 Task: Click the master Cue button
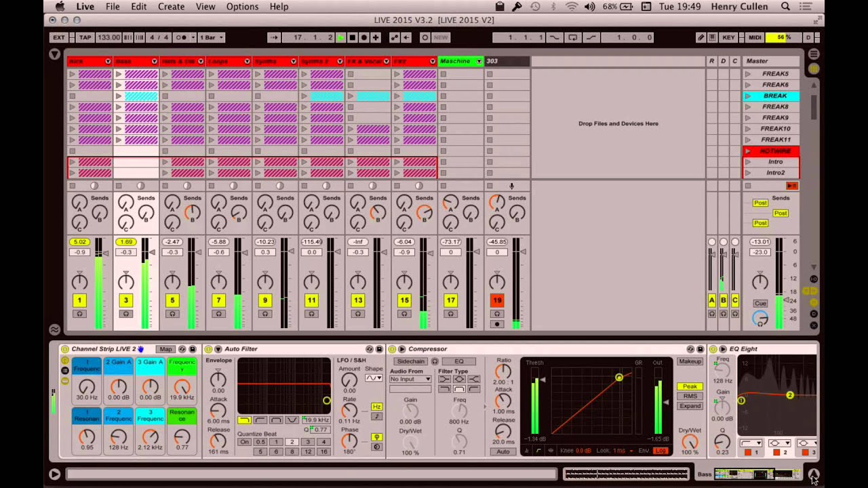[x=760, y=304]
